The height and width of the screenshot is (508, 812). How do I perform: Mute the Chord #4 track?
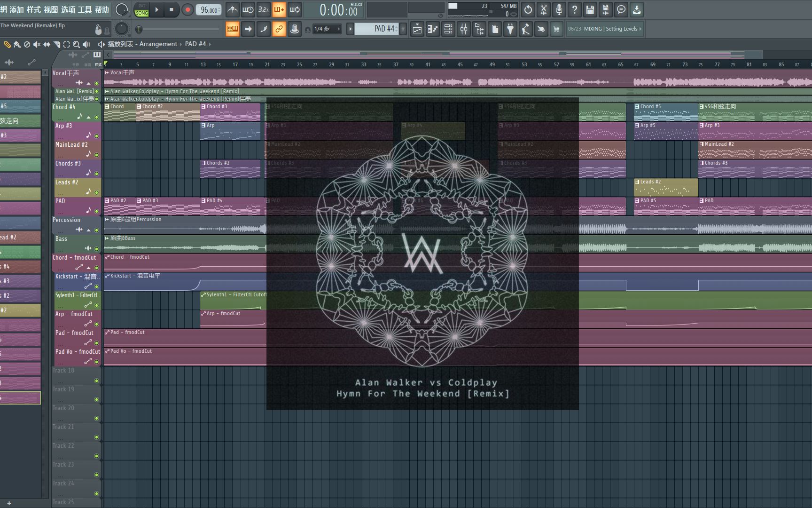click(x=96, y=117)
